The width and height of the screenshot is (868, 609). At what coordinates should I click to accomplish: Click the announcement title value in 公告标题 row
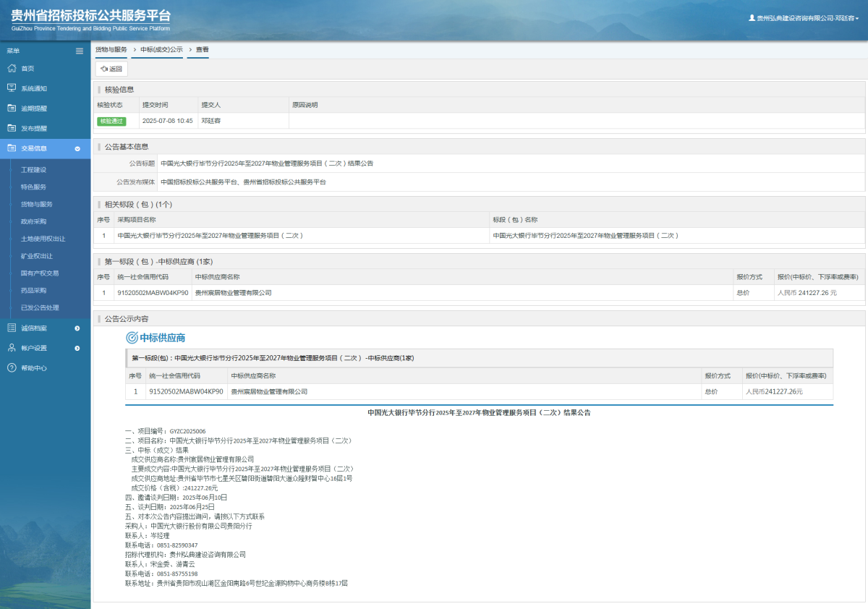coord(267,163)
